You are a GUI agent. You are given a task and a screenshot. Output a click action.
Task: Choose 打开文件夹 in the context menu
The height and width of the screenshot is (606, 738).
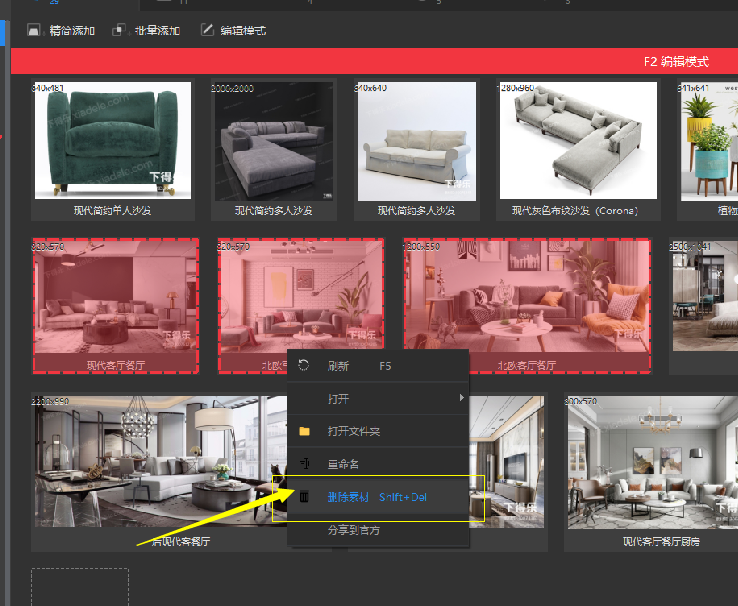[354, 431]
